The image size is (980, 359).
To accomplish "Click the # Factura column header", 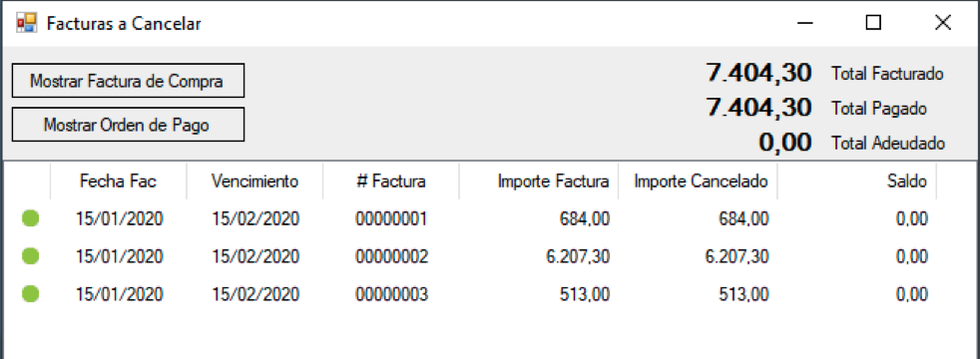I will coord(391,181).
